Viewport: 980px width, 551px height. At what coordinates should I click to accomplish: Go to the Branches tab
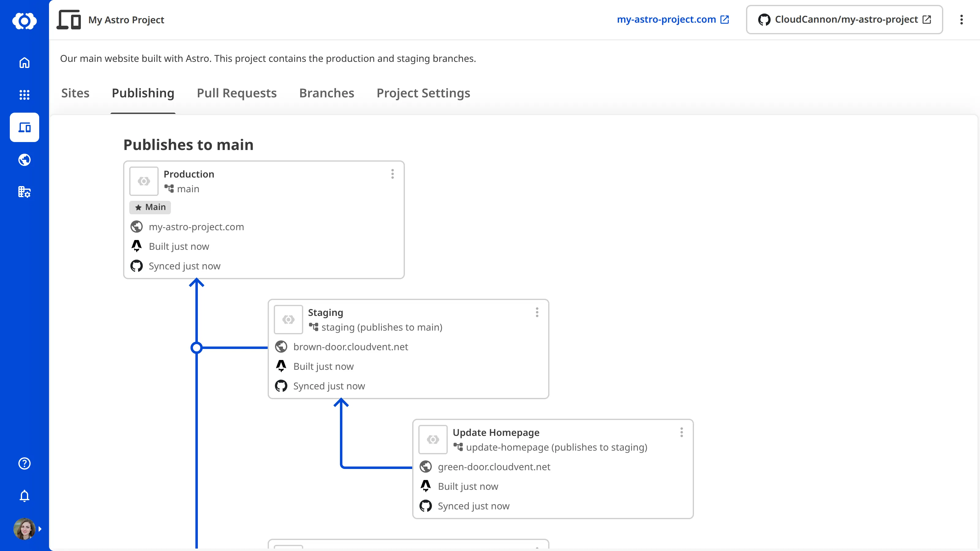327,93
